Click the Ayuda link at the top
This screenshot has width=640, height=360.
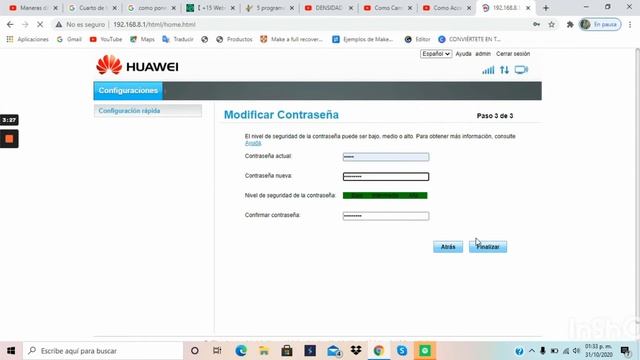(x=463, y=54)
